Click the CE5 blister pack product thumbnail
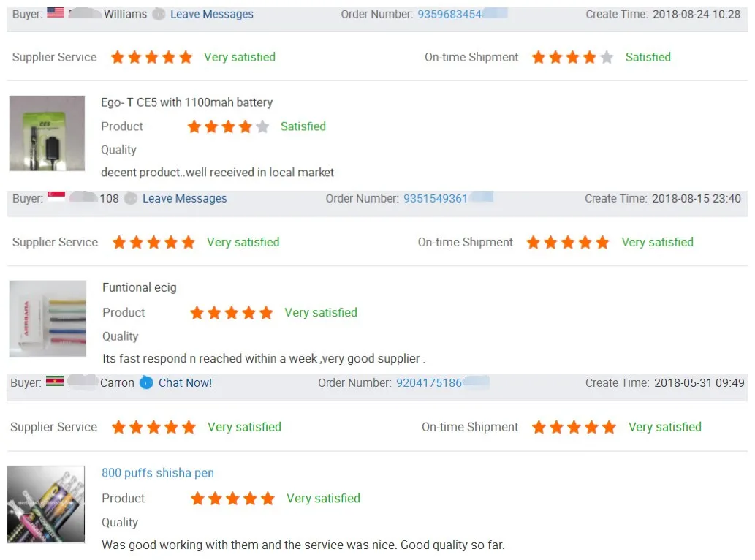This screenshot has width=755, height=560. click(x=47, y=132)
